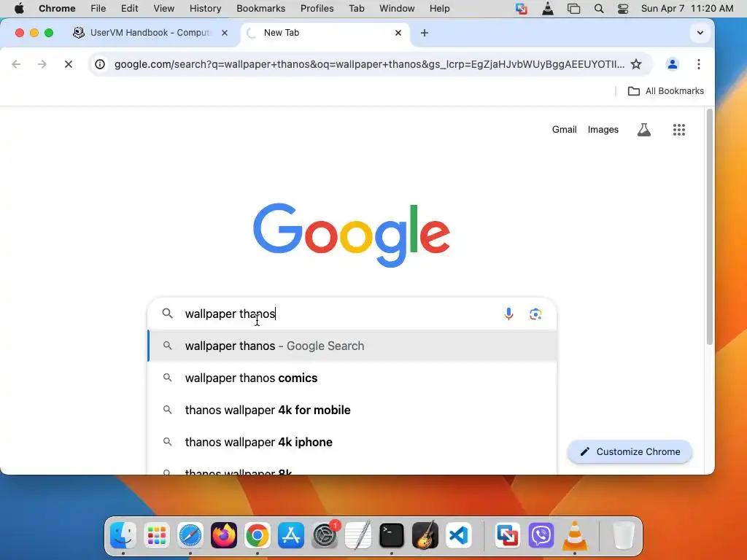Click Customize Chrome button
Image resolution: width=747 pixels, height=560 pixels.
click(x=630, y=451)
